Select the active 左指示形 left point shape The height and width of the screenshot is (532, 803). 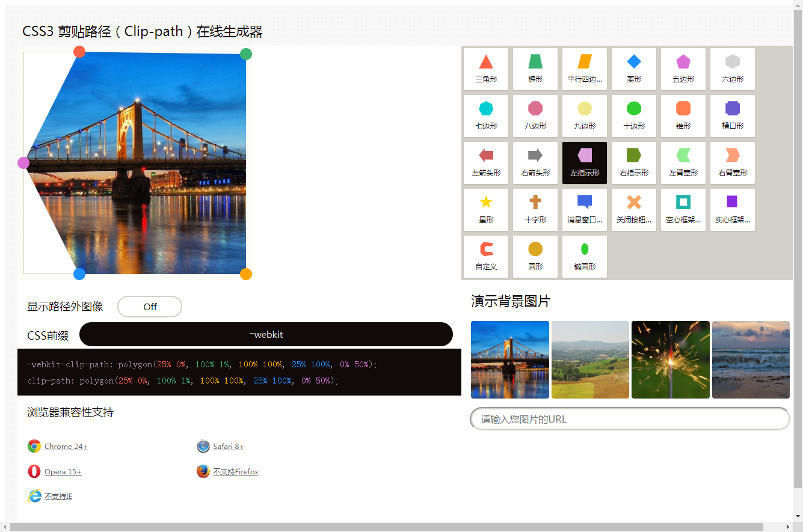pos(584,162)
